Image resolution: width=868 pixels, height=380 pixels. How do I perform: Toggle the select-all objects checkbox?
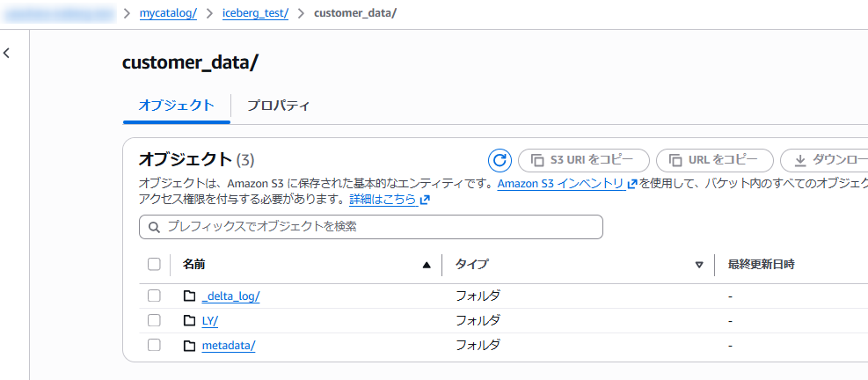click(x=154, y=264)
